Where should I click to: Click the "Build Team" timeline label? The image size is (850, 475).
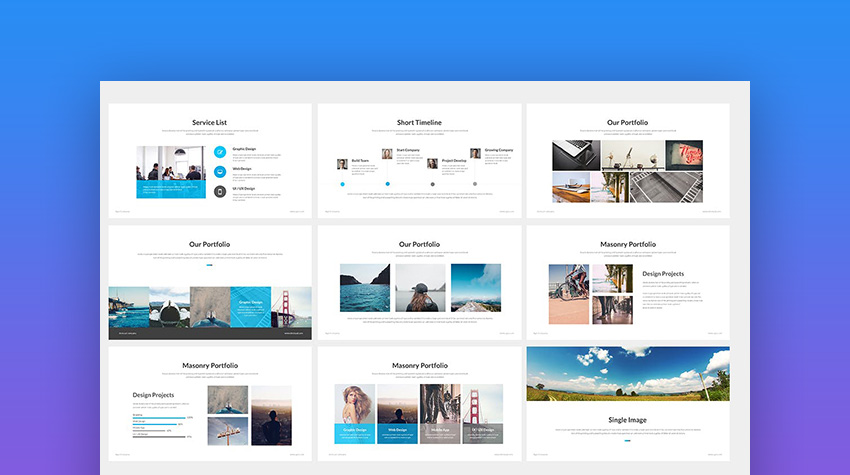(360, 161)
